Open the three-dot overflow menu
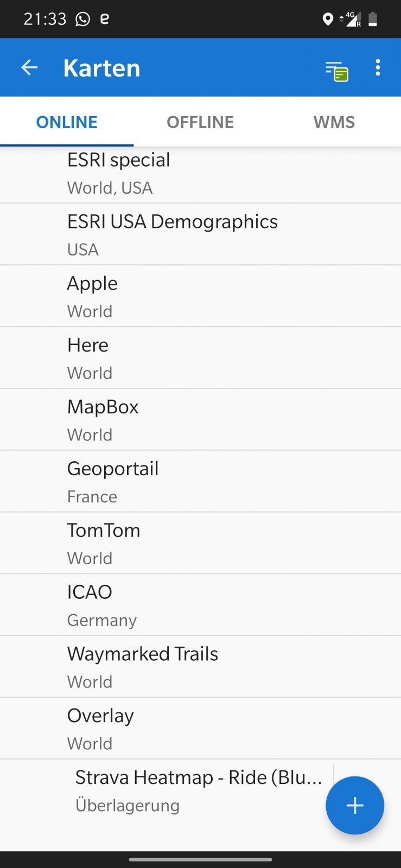Screen dimensions: 401x868 [378, 68]
